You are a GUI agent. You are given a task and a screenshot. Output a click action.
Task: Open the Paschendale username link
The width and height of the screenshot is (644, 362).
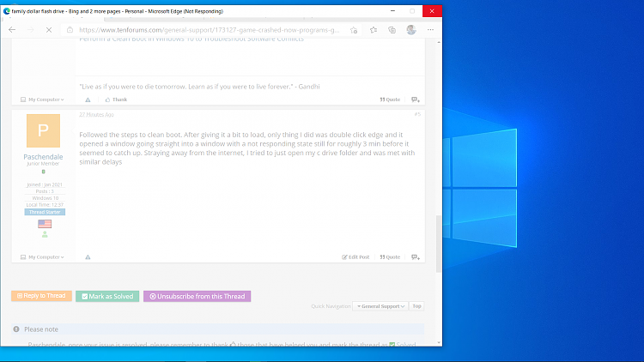[43, 157]
